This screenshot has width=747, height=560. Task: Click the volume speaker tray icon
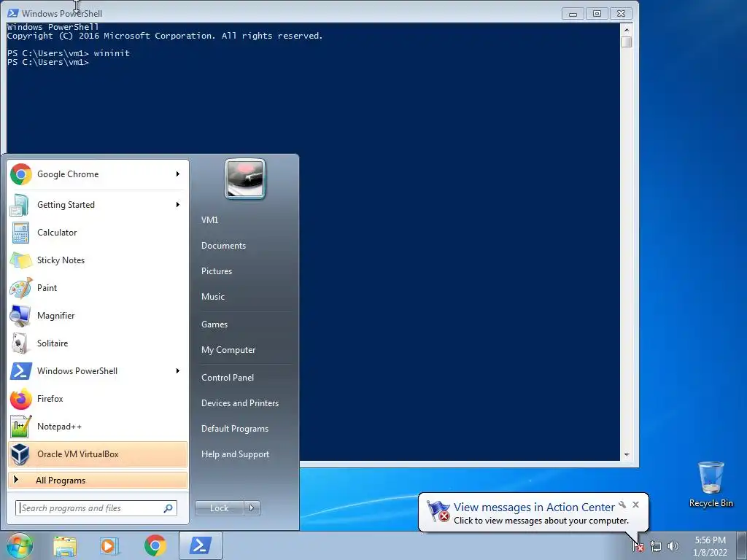coord(673,547)
